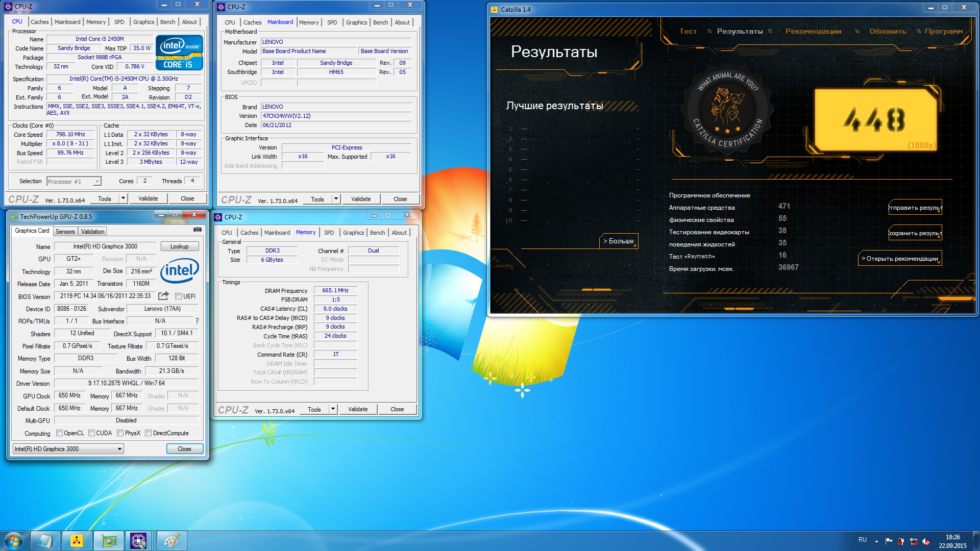Image resolution: width=980 pixels, height=551 pixels.
Task: Open the Intel(R) HD Graphics 3000 GPU selector
Action: coord(68,449)
